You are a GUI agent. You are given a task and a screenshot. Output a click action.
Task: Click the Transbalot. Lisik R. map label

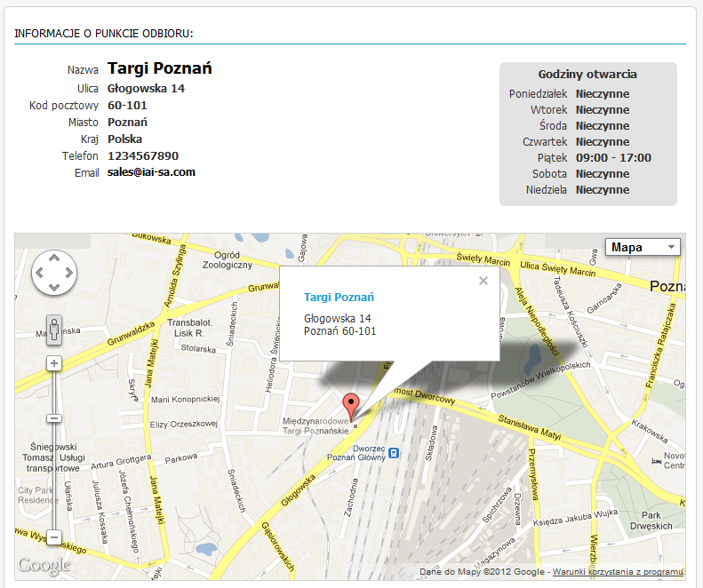(189, 328)
